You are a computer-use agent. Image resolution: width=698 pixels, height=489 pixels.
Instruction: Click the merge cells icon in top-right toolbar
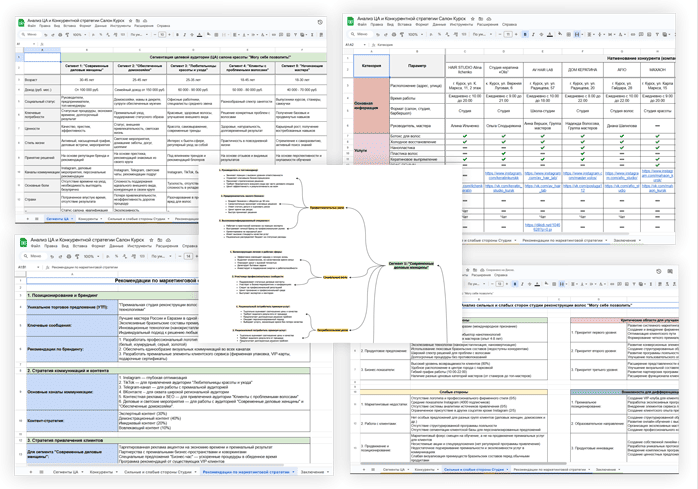[x=577, y=34]
